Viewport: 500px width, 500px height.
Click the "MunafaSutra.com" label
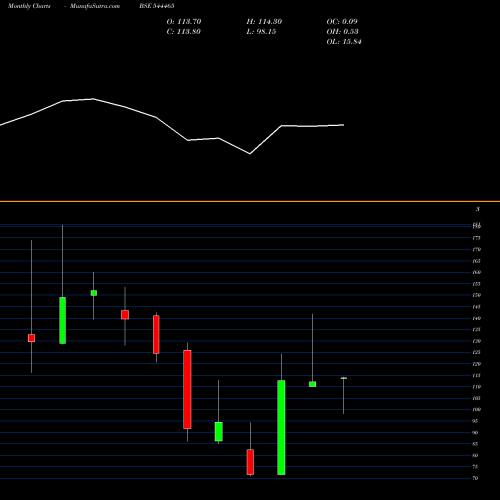point(95,6)
